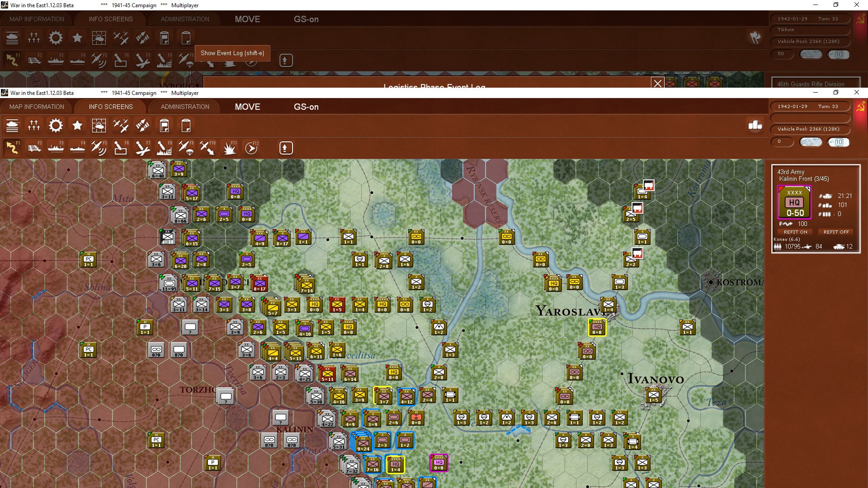Image resolution: width=868 pixels, height=488 pixels.
Task: Open the Map Information tab
Action: point(37,107)
